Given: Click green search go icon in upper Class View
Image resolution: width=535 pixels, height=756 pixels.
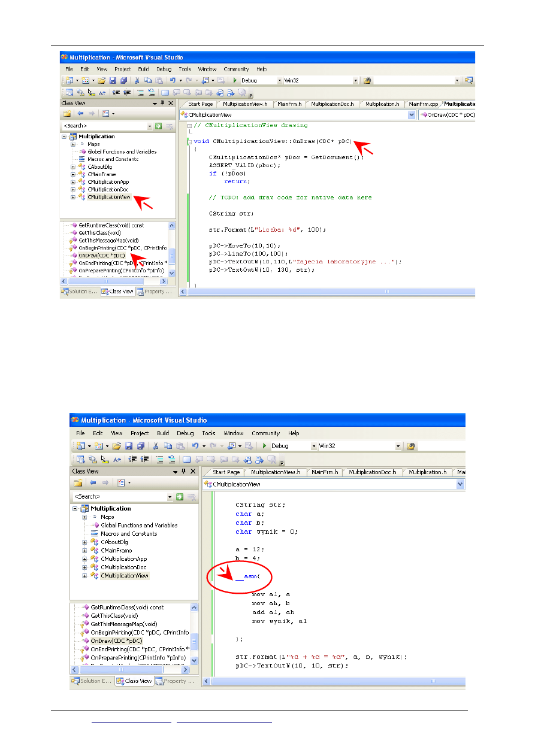Looking at the screenshot, I should [159, 126].
